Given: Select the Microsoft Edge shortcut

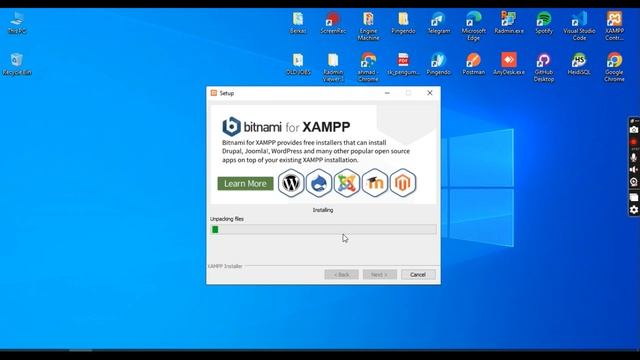Looking at the screenshot, I should (x=473, y=27).
